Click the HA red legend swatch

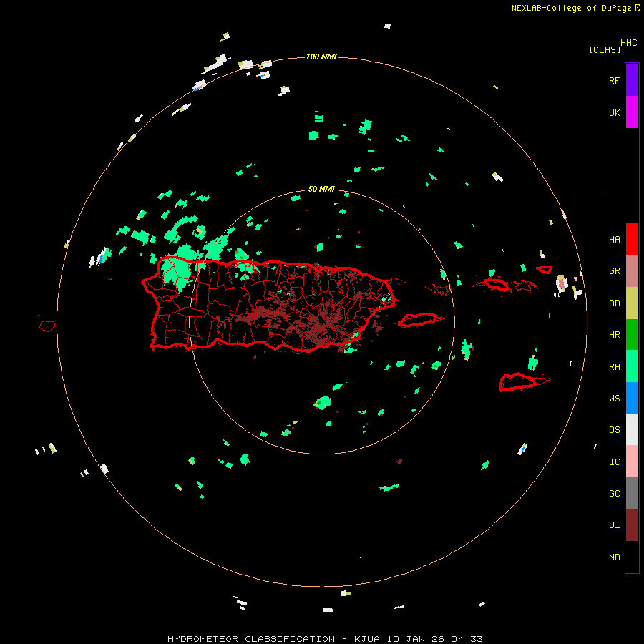pyautogui.click(x=632, y=239)
